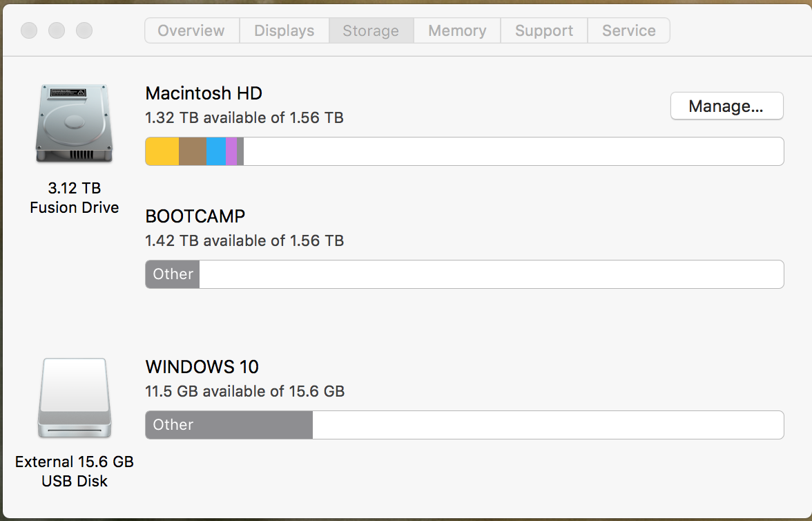
Task: Switch to the Overview tab
Action: [192, 30]
